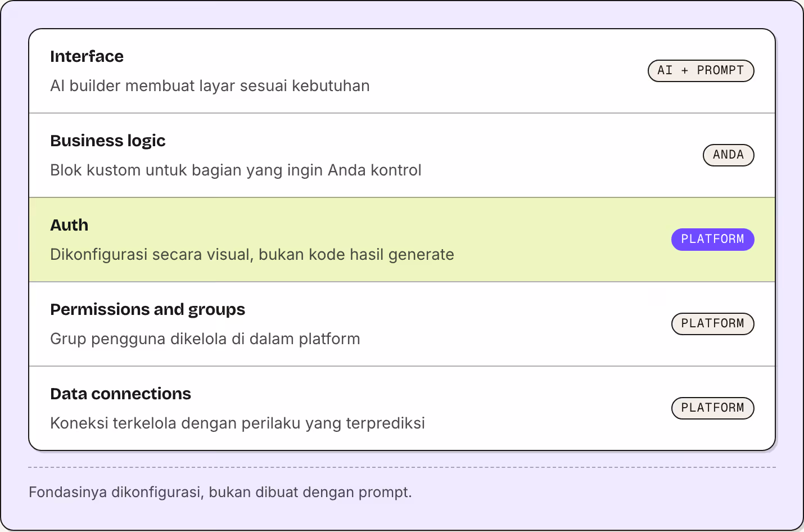804x532 pixels.
Task: Click the ANDA badge
Action: (728, 155)
